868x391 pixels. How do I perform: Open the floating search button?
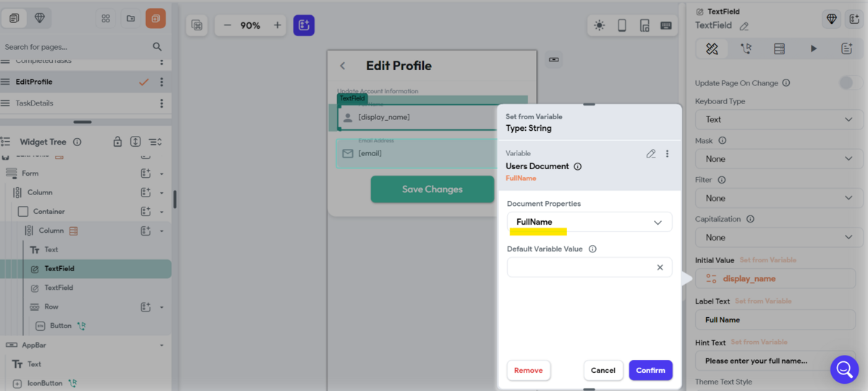point(844,369)
